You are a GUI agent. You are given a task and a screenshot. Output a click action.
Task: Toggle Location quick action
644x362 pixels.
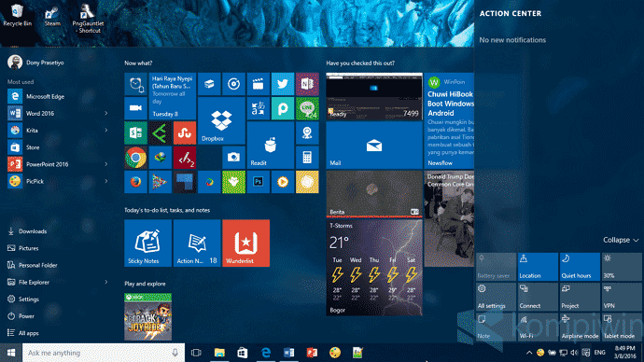point(538,267)
